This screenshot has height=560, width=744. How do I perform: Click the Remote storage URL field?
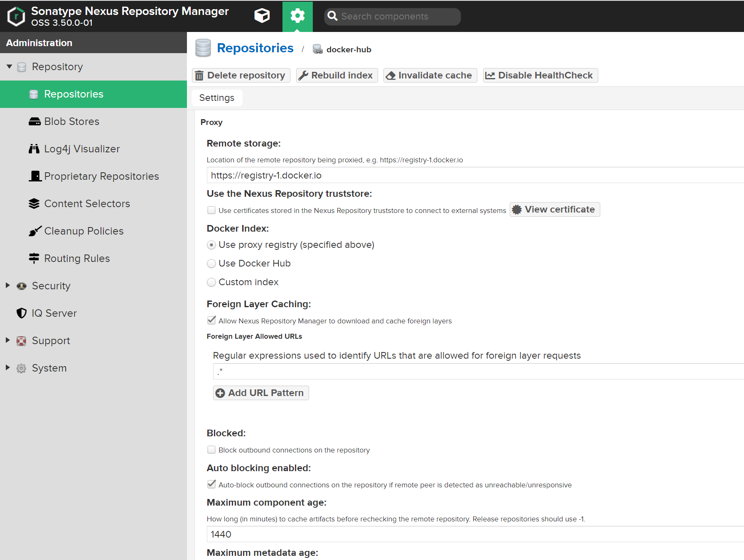pos(475,175)
